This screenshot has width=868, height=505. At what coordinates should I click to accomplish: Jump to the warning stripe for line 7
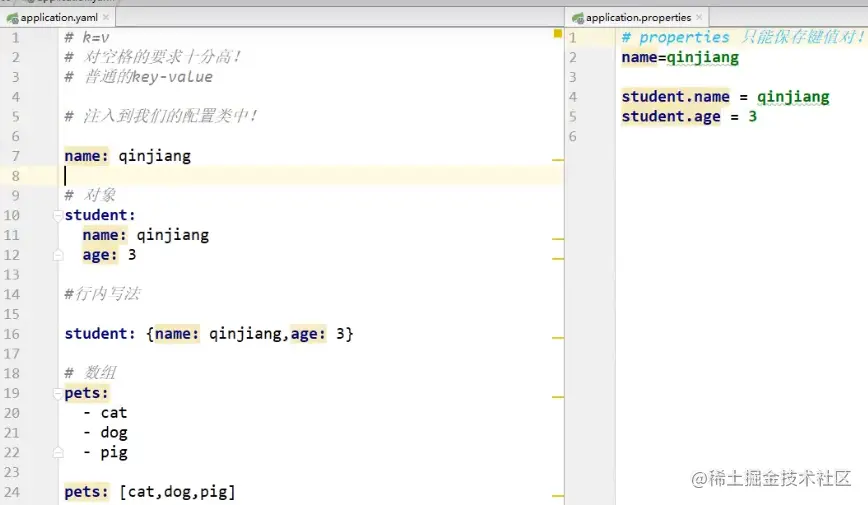tap(558, 160)
